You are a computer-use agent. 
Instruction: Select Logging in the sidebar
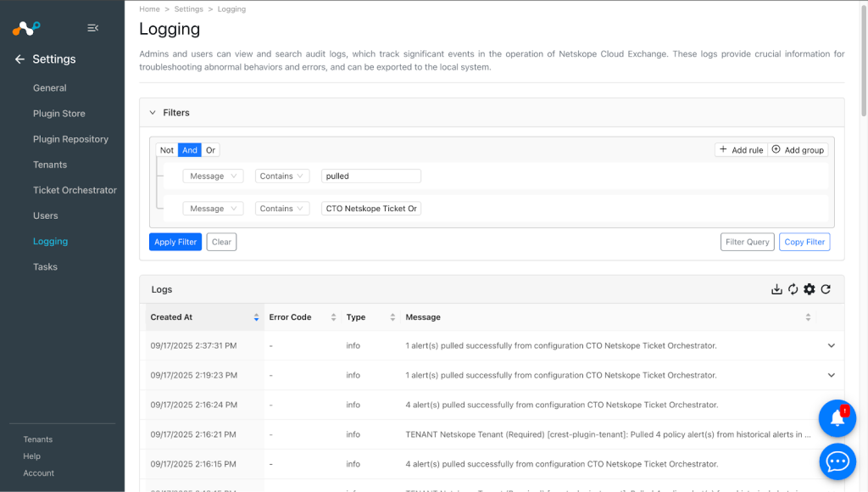pyautogui.click(x=50, y=242)
